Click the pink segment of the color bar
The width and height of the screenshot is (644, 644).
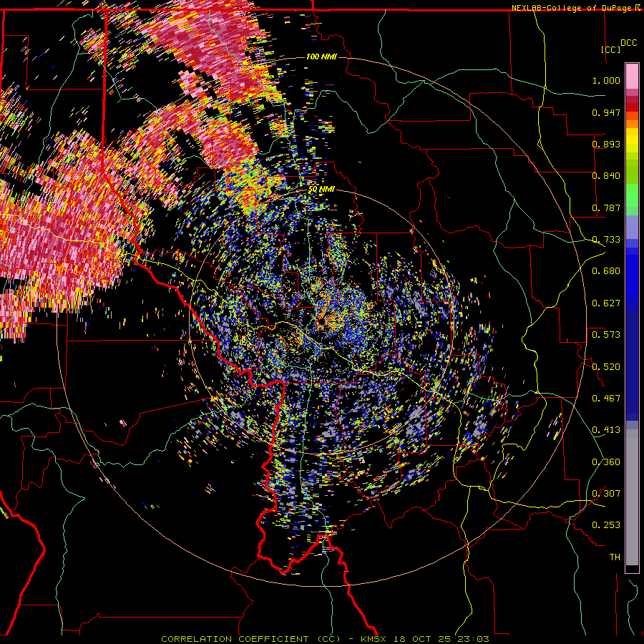click(632, 77)
